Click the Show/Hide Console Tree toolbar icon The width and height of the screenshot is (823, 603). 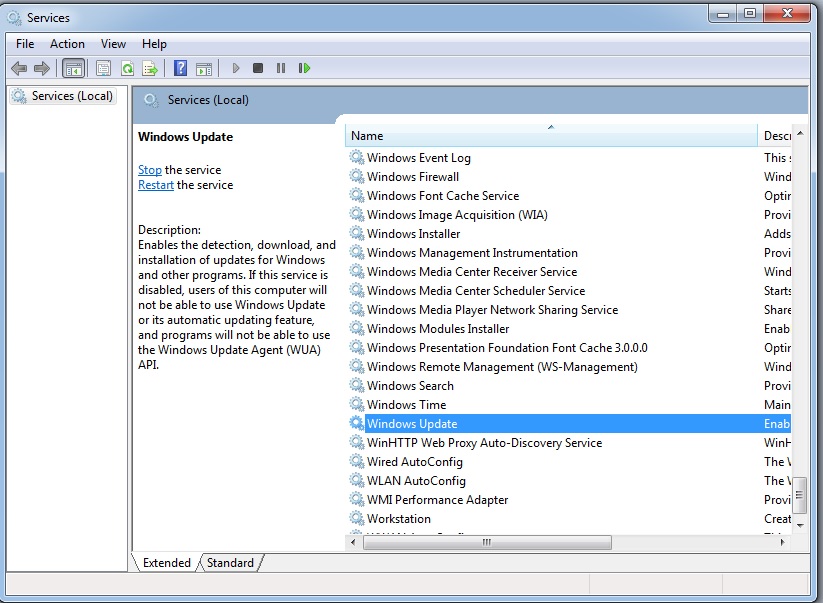click(x=73, y=68)
